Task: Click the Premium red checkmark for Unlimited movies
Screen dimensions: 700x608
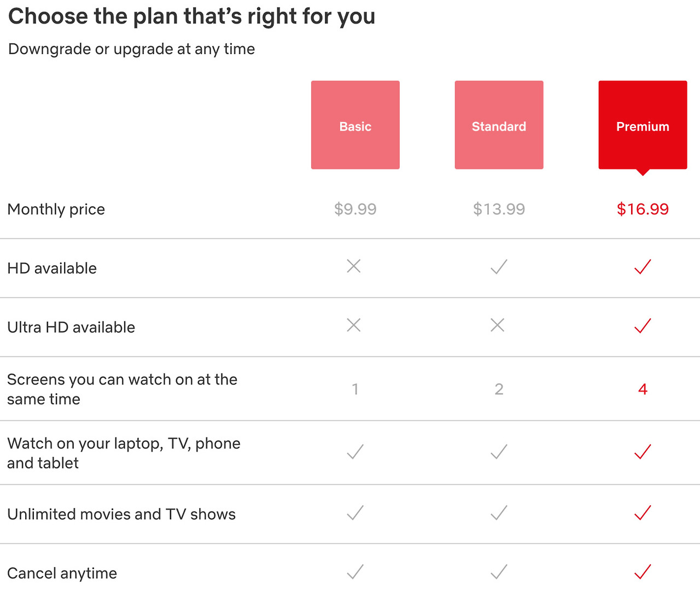Action: [643, 513]
